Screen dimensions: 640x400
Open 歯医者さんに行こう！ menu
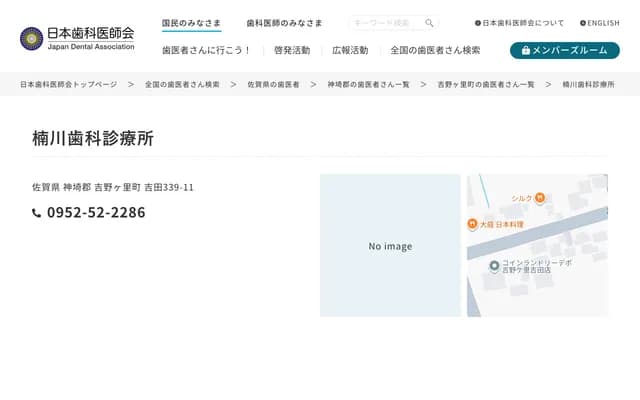(x=206, y=50)
